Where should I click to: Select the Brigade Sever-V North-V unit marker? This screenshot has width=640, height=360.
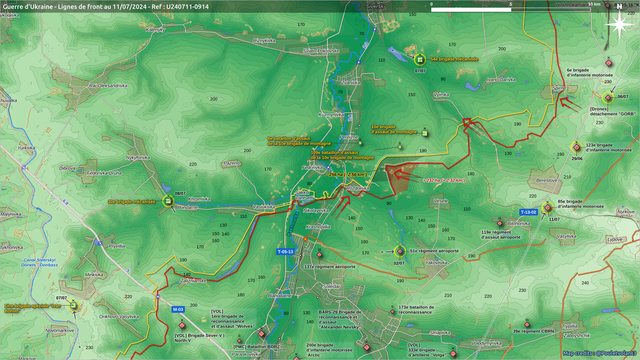182,325
